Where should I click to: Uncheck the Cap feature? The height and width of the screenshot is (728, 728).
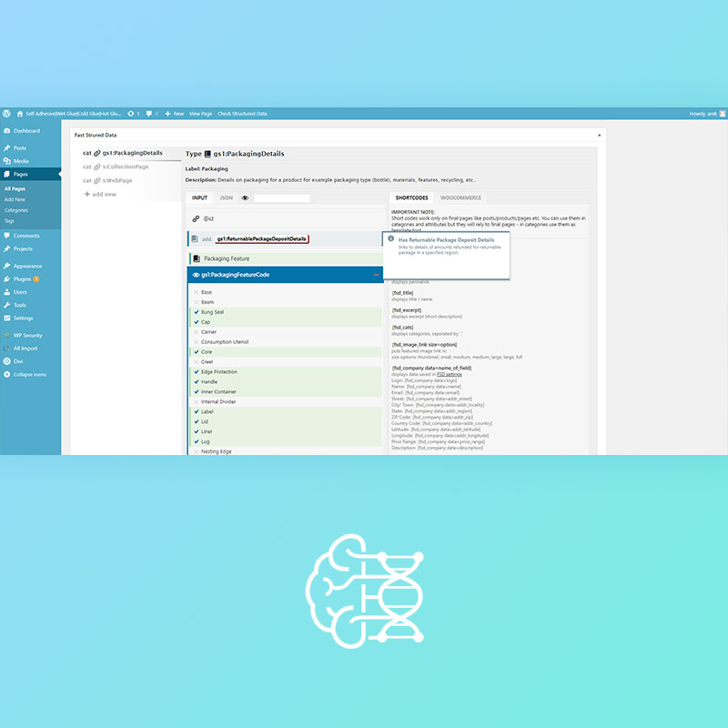click(x=196, y=322)
